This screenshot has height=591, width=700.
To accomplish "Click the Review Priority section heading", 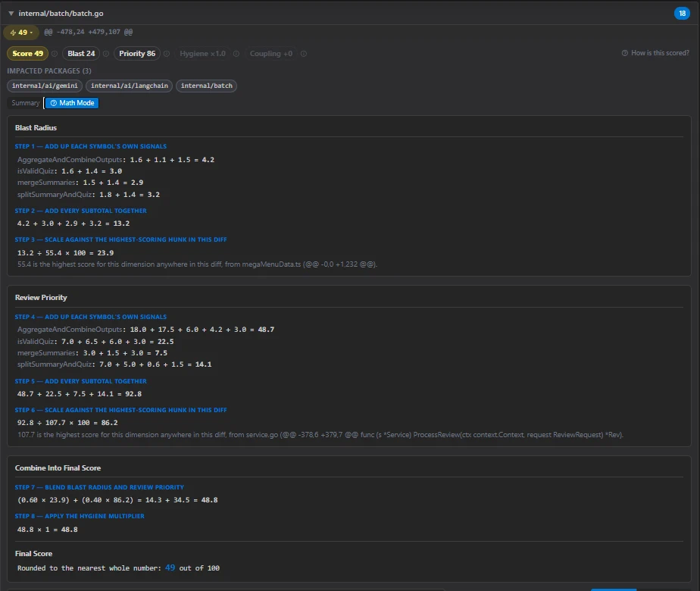I will pos(41,298).
